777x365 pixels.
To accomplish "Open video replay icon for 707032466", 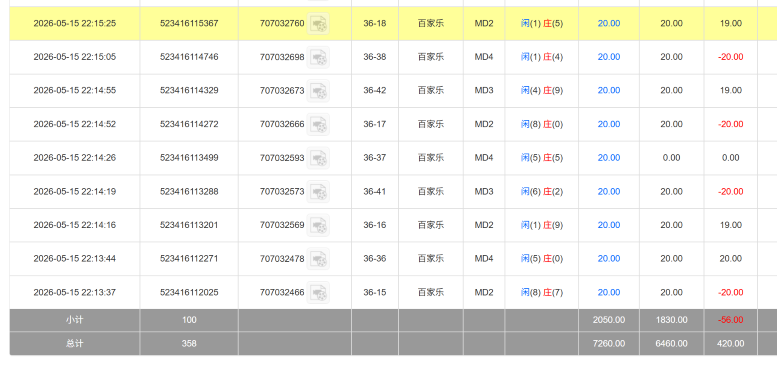I will pos(318,292).
